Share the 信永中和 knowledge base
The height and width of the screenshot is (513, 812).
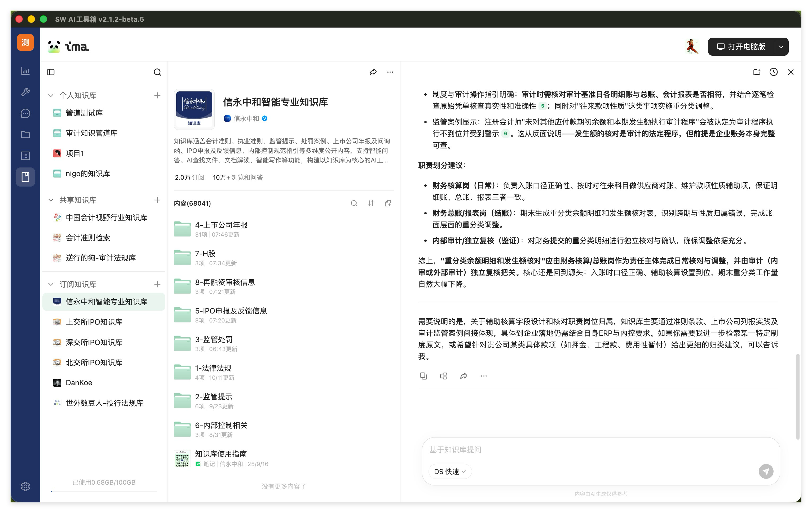tap(373, 72)
